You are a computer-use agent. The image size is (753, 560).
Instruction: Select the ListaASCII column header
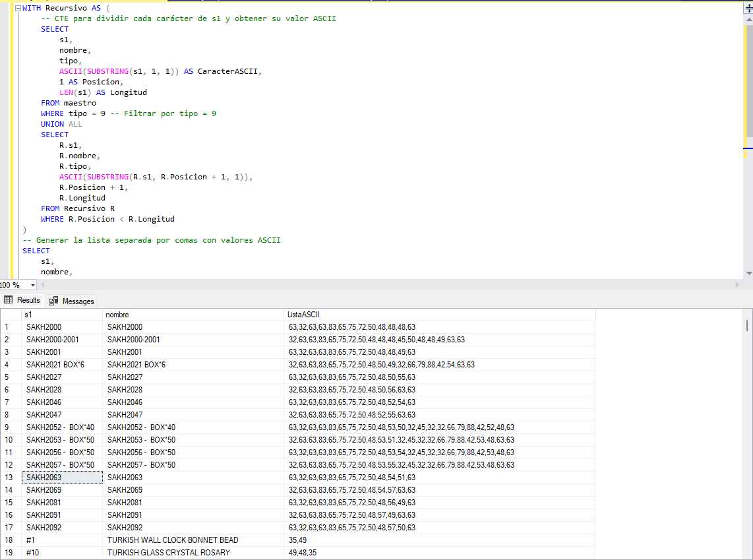(x=439, y=315)
